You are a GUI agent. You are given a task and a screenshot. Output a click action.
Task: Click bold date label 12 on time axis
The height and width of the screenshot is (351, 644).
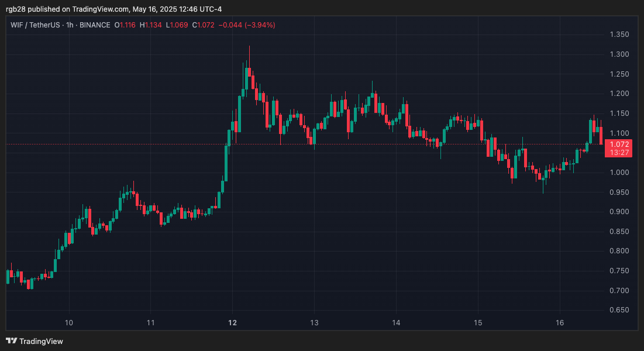click(232, 323)
